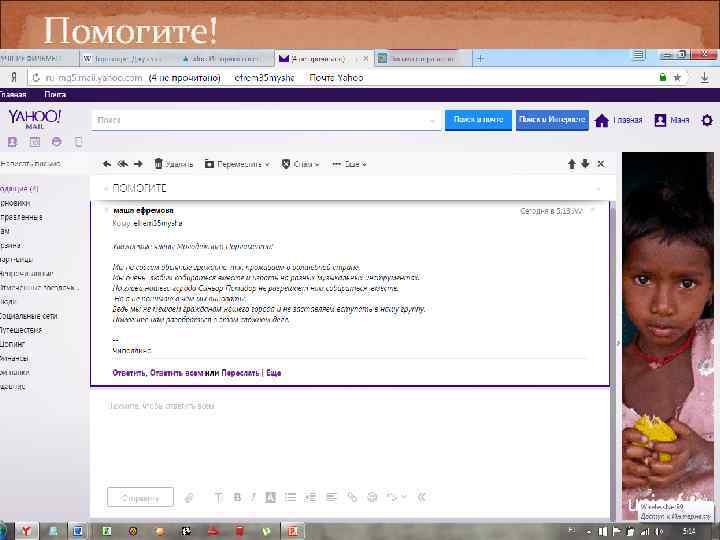Open the text color icon in editor

click(270, 497)
